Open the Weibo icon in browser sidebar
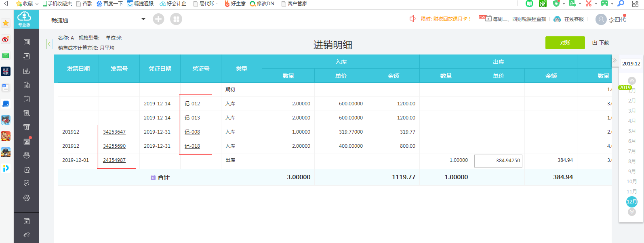This screenshot has height=243, width=644. (6, 39)
